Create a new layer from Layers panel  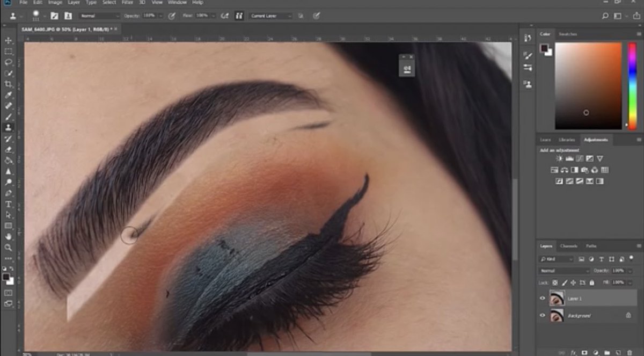pos(619,352)
